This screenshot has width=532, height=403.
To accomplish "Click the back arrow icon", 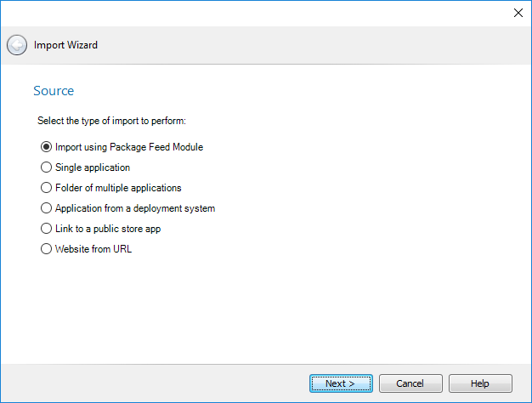I will (17, 45).
